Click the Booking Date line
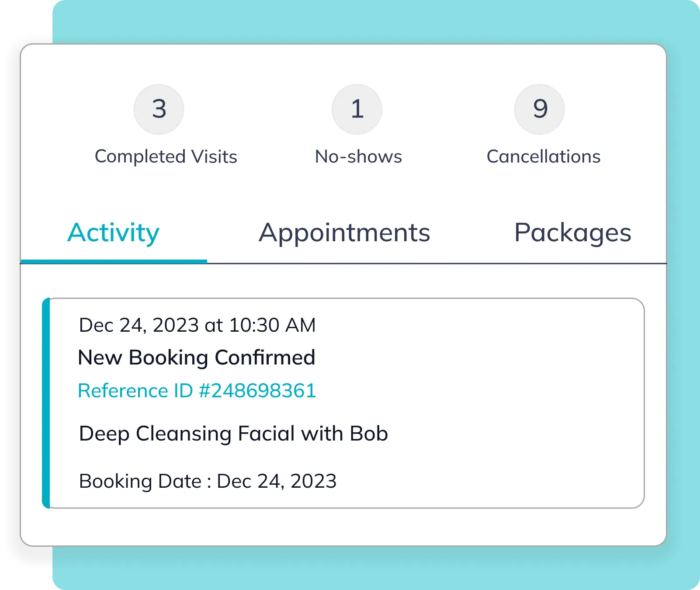Image resolution: width=700 pixels, height=590 pixels. click(x=208, y=482)
